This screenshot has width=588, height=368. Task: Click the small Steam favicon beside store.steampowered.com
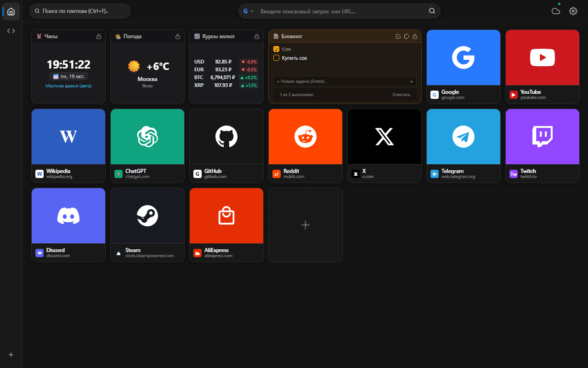[x=119, y=253]
